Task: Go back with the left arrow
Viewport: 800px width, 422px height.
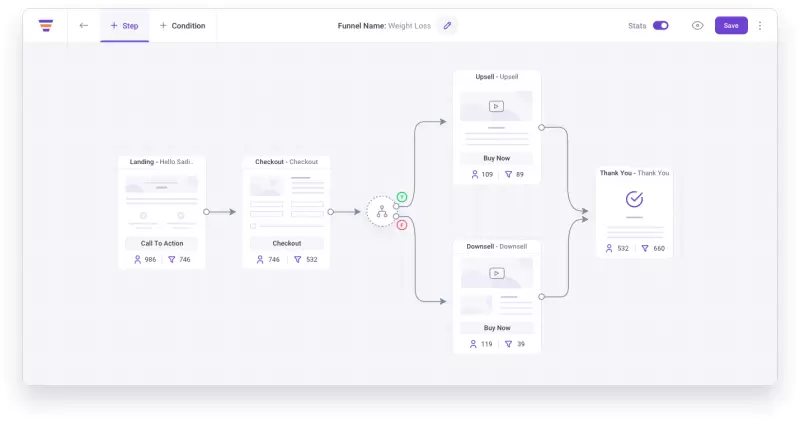Action: pos(84,26)
